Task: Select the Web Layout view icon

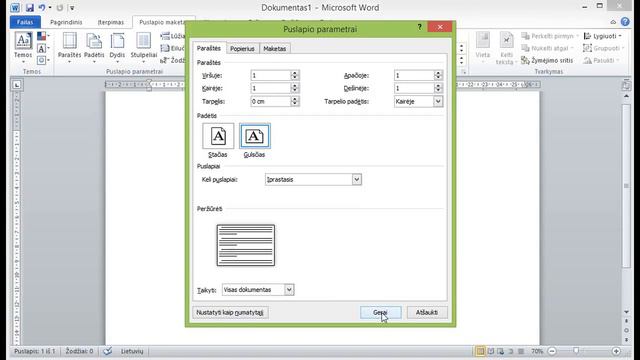Action: pyautogui.click(x=501, y=351)
